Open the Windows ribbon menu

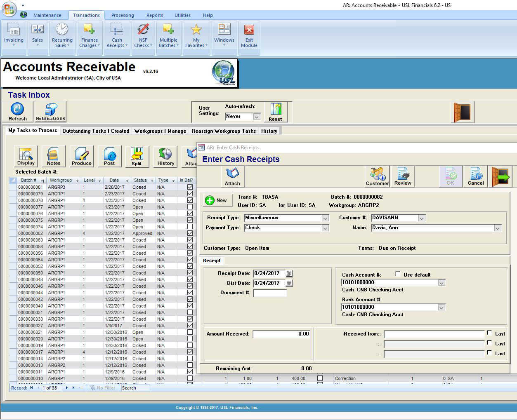(x=224, y=38)
